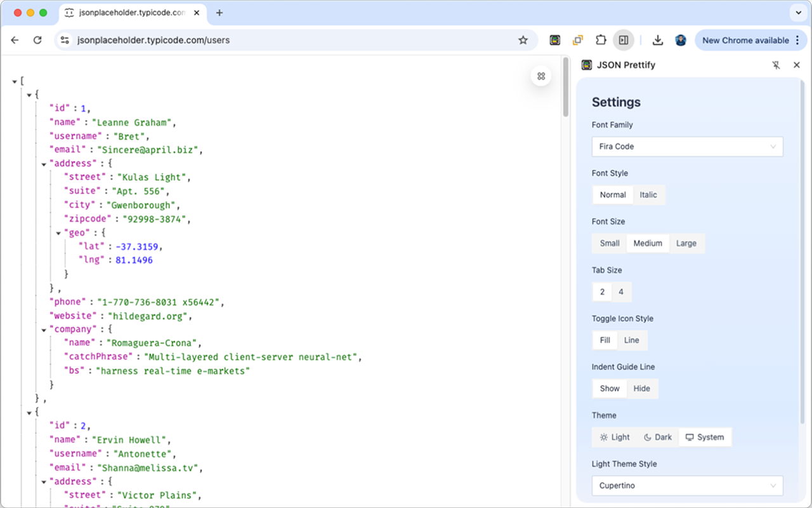This screenshot has height=508, width=812.
Task: Click the lng value 81.1496
Action: tap(134, 260)
